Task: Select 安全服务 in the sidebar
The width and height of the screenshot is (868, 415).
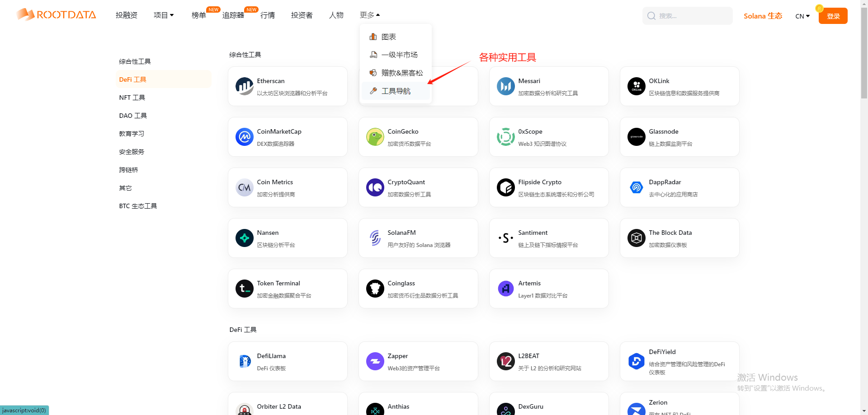Action: (x=163, y=152)
